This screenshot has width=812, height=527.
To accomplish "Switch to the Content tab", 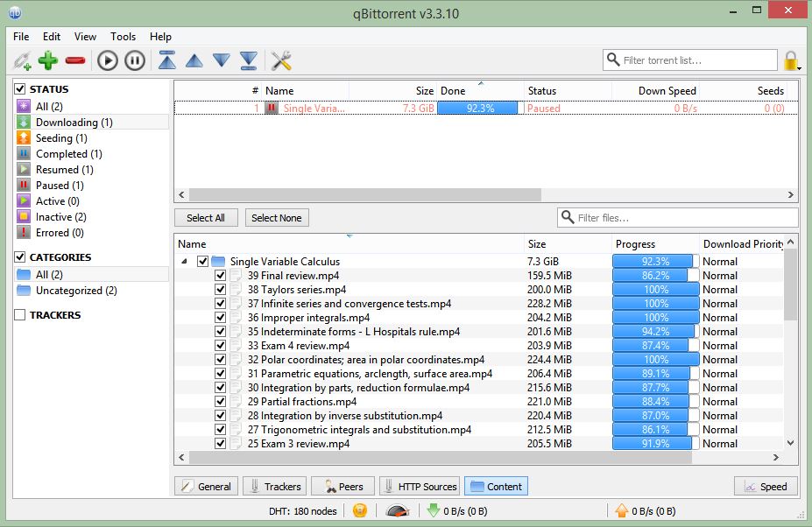I will 496,486.
